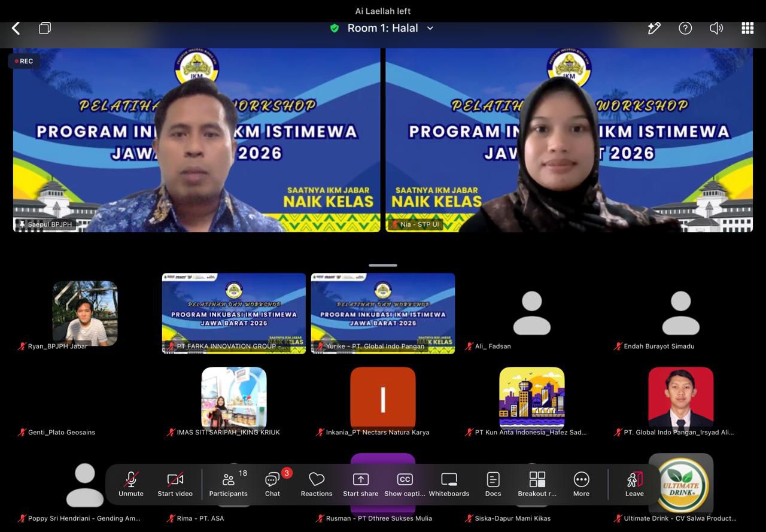
Task: Start sharing your screen
Action: point(360,484)
